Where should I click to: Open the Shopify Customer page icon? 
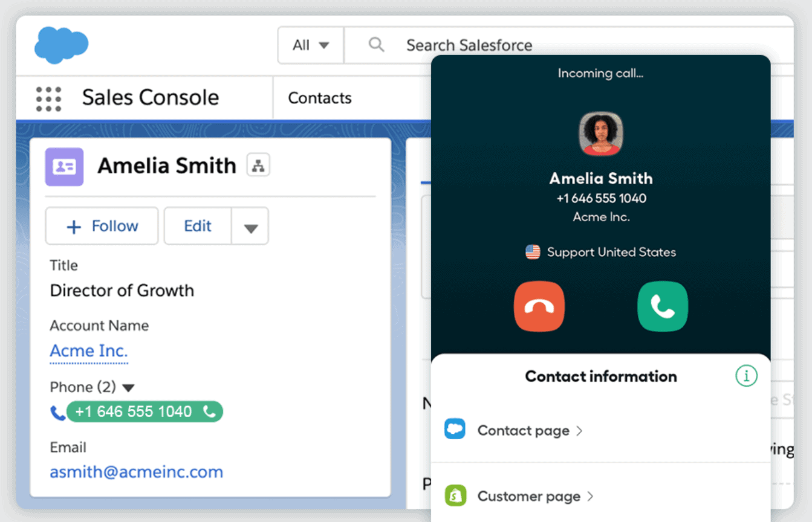(x=455, y=495)
